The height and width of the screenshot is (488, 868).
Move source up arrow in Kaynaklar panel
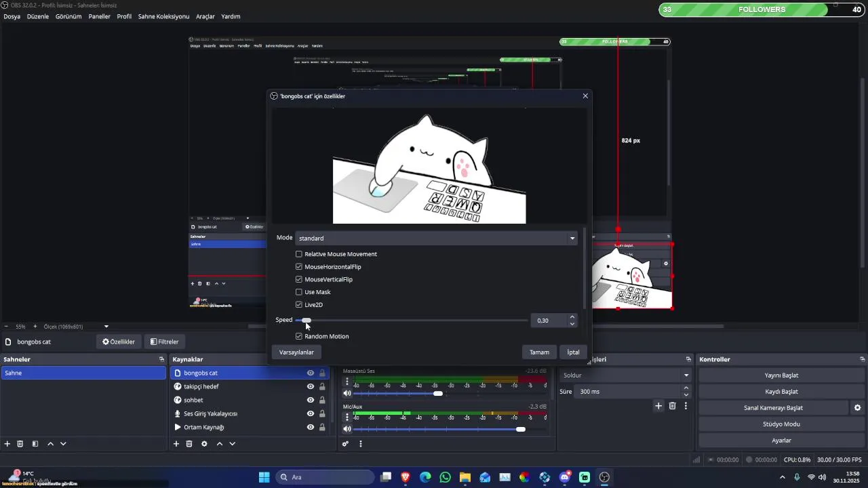click(219, 444)
